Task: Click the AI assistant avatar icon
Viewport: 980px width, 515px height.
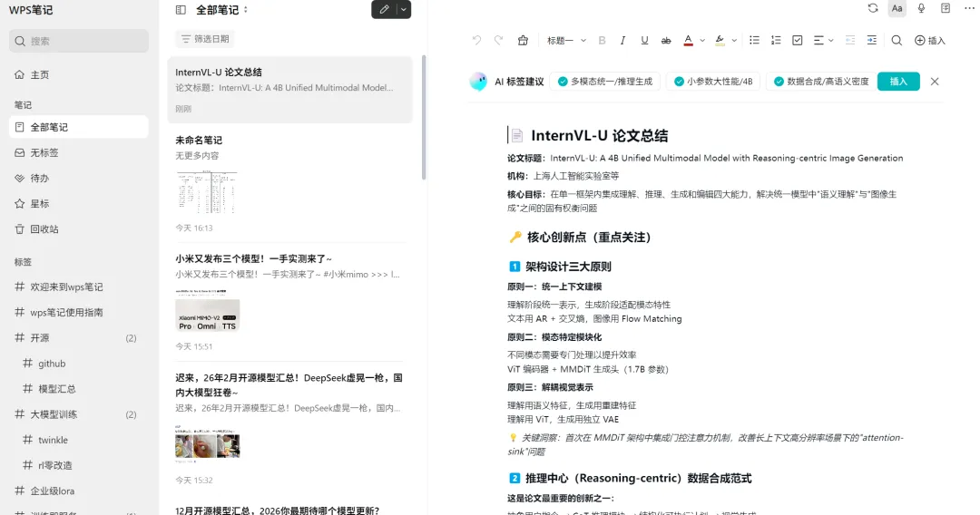Action: click(x=479, y=82)
